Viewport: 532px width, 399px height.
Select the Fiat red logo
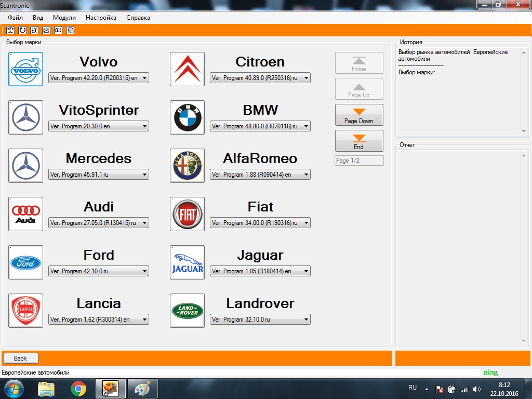(x=187, y=214)
